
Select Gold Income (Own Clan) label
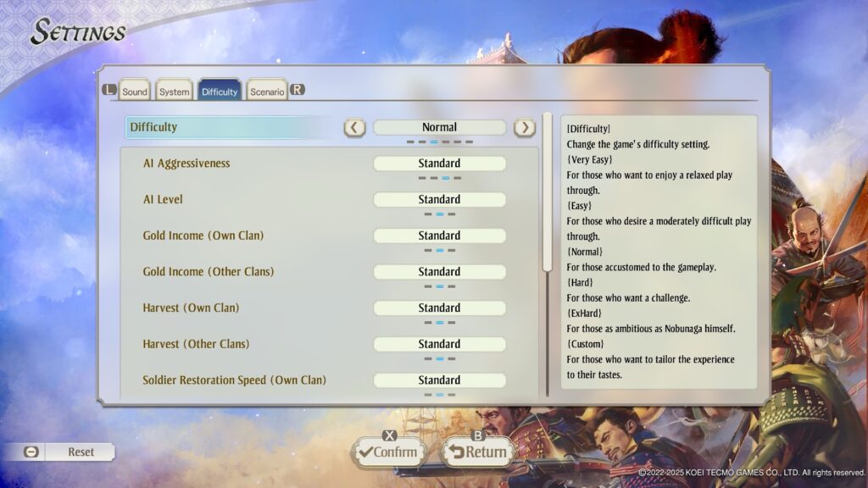click(203, 236)
